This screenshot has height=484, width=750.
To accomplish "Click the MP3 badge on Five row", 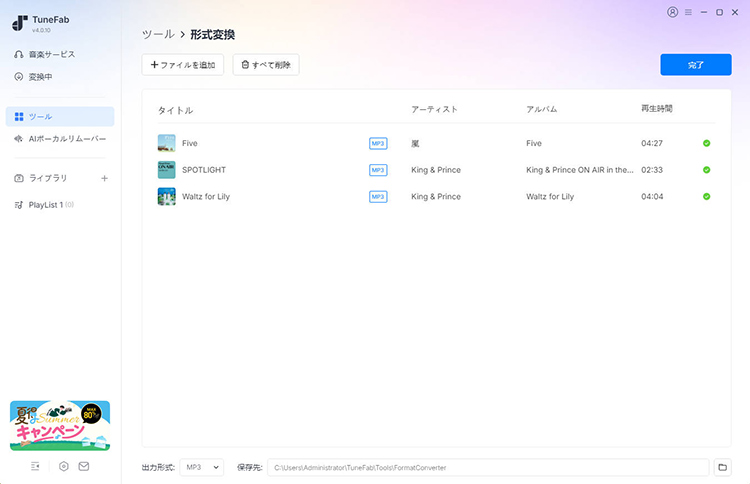I will click(378, 143).
